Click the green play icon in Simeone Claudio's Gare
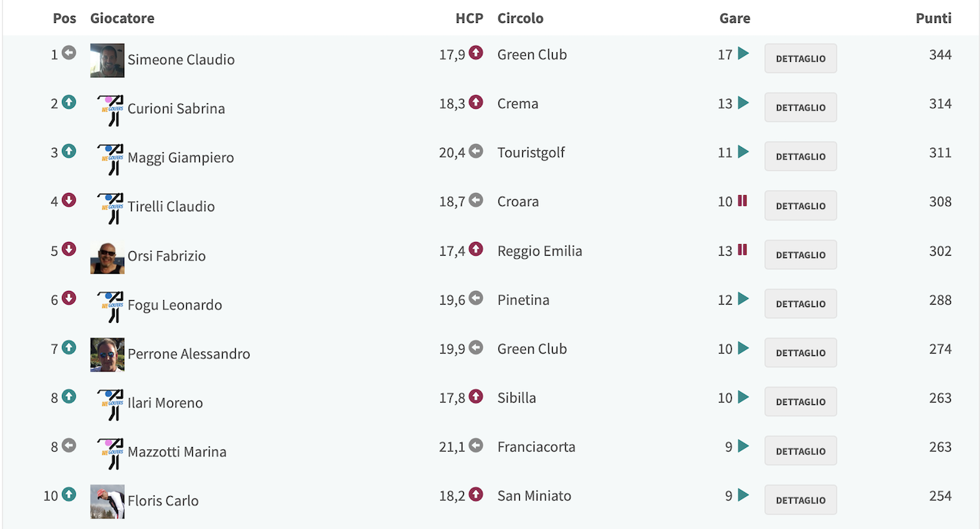This screenshot has height=529, width=980. (x=743, y=54)
